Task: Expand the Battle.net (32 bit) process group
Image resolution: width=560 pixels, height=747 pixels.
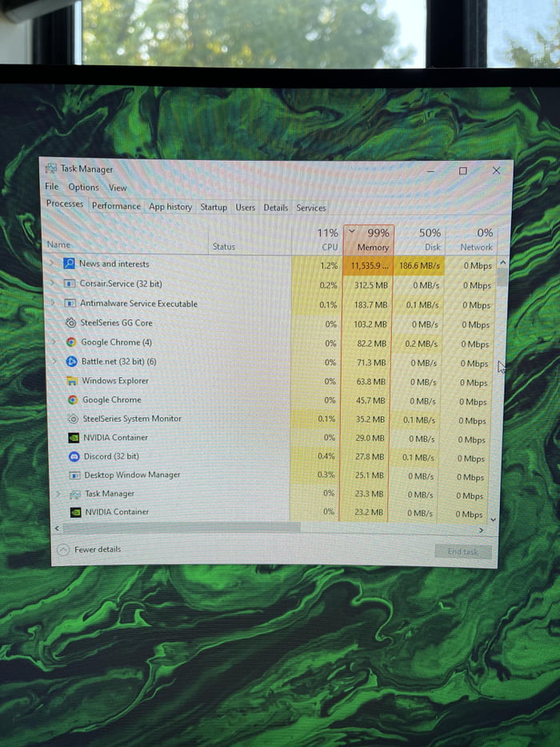Action: (54, 361)
